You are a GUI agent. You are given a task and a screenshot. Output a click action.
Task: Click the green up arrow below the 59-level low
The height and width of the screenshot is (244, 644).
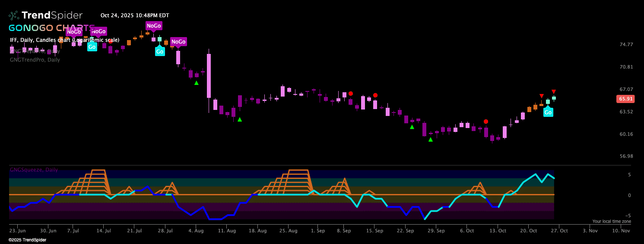coord(431,140)
